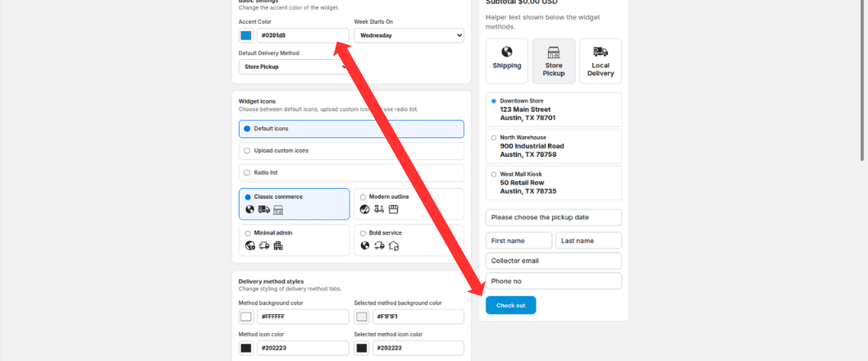Open the Selected method background color swatch
Screen dimensions: 868x361
point(362,317)
